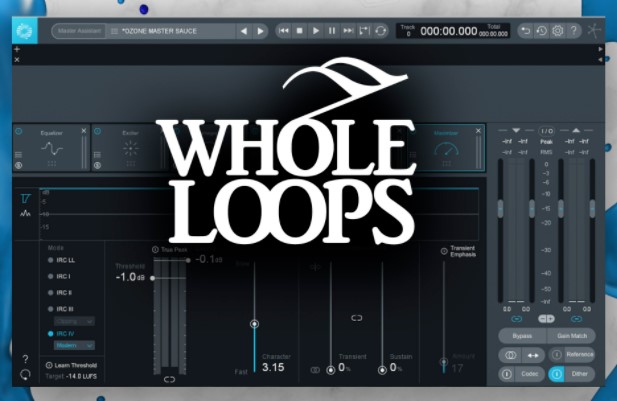Solo the Exciter module

tap(98, 166)
